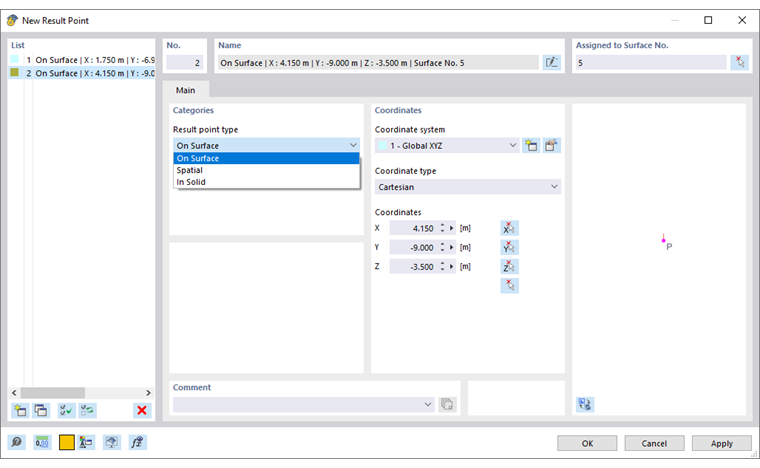Image resolution: width=760 pixels, height=468 pixels.
Task: Click the duplicate item icon under List
Action: 41,410
